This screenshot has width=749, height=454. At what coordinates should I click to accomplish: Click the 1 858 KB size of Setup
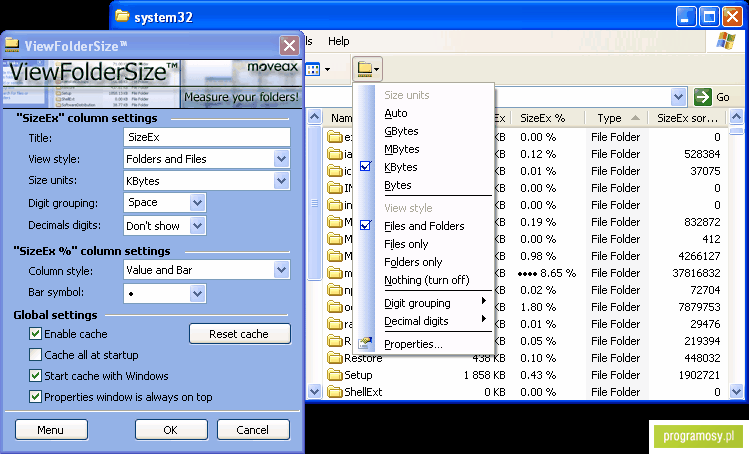point(484,375)
